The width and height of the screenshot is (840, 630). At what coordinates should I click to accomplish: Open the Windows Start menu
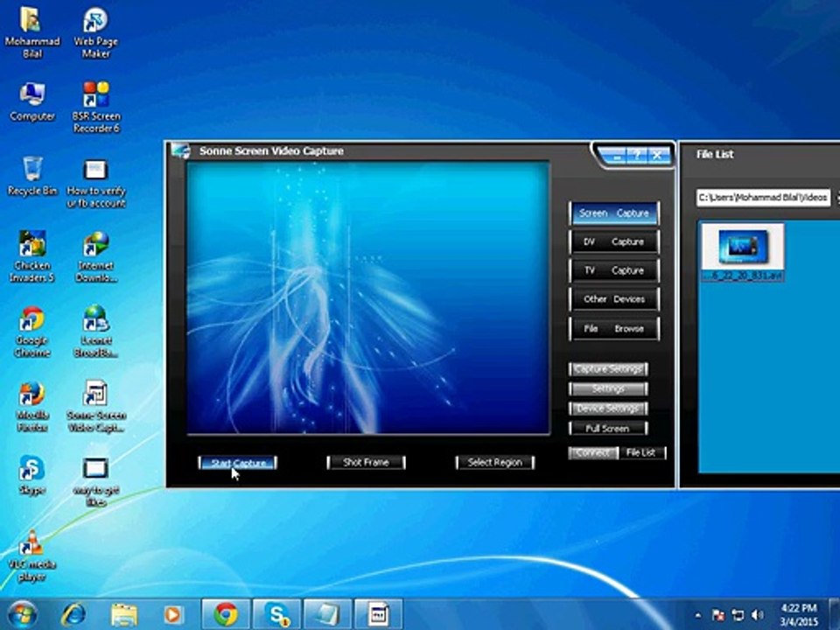tap(23, 614)
